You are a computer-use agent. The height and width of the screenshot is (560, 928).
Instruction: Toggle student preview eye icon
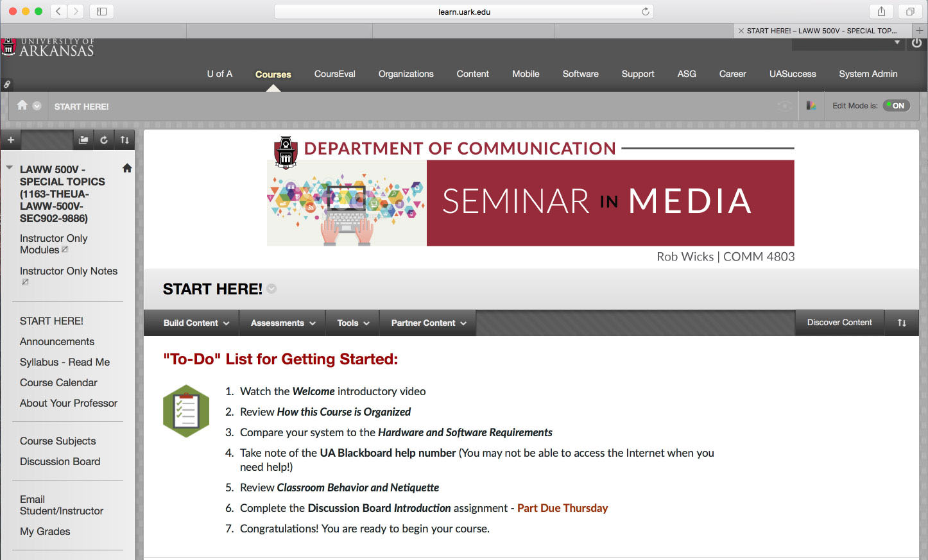[x=784, y=106]
